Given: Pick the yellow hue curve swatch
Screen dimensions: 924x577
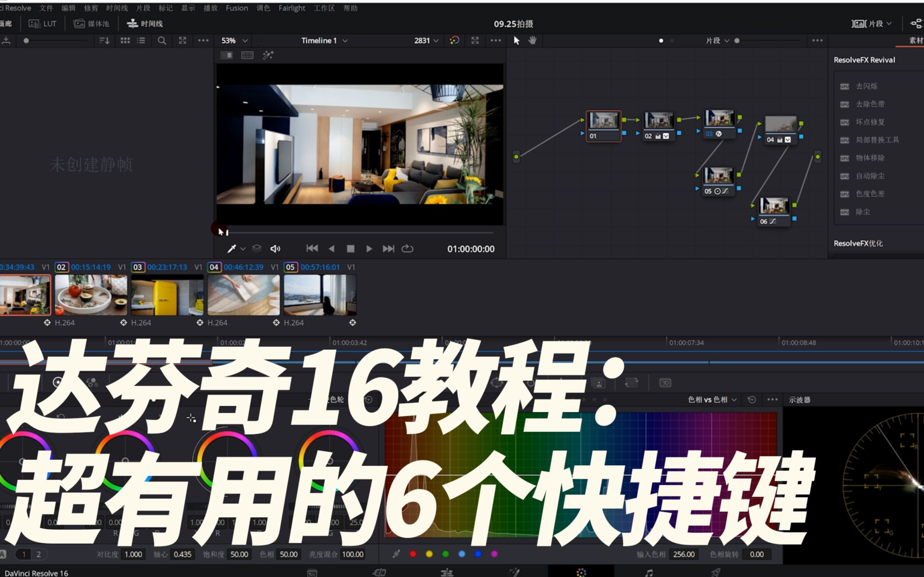Looking at the screenshot, I should (x=429, y=554).
